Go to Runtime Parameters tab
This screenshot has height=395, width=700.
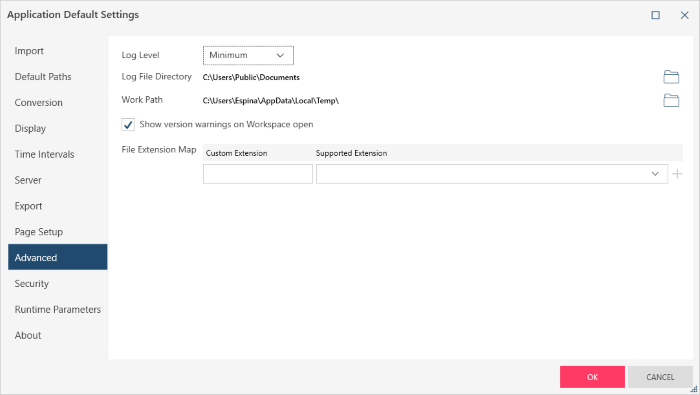click(x=58, y=310)
